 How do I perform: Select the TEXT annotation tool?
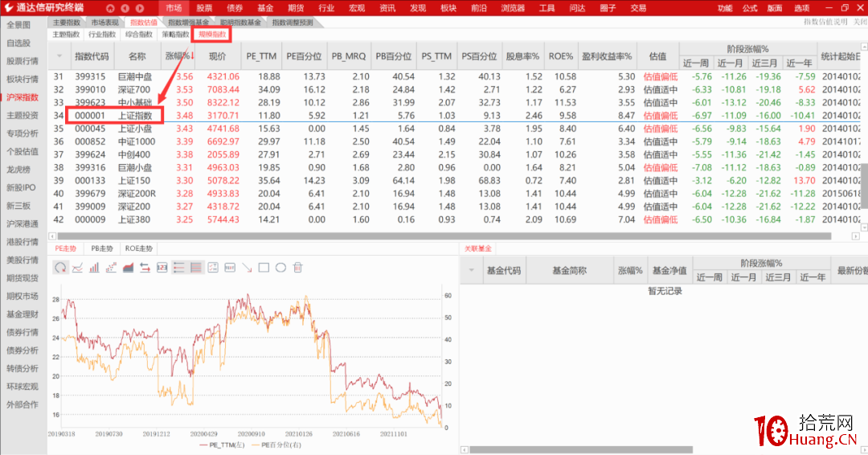coord(230,268)
